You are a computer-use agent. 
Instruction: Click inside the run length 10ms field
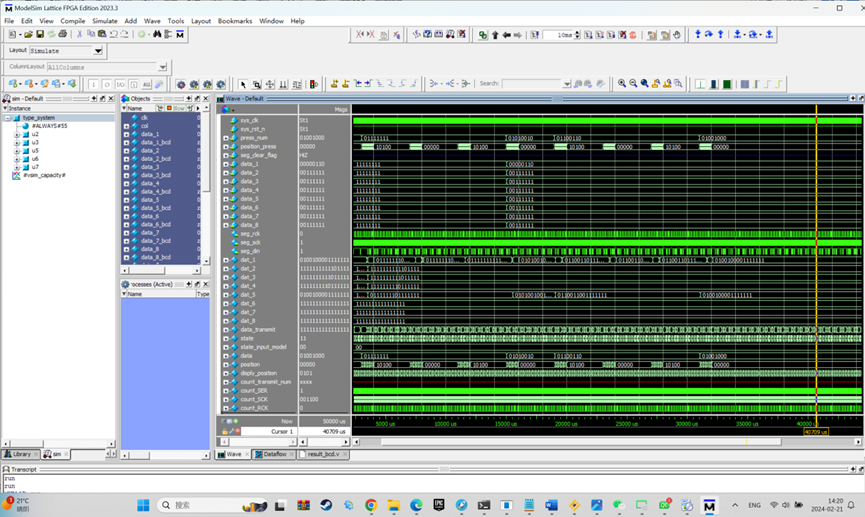coord(558,35)
